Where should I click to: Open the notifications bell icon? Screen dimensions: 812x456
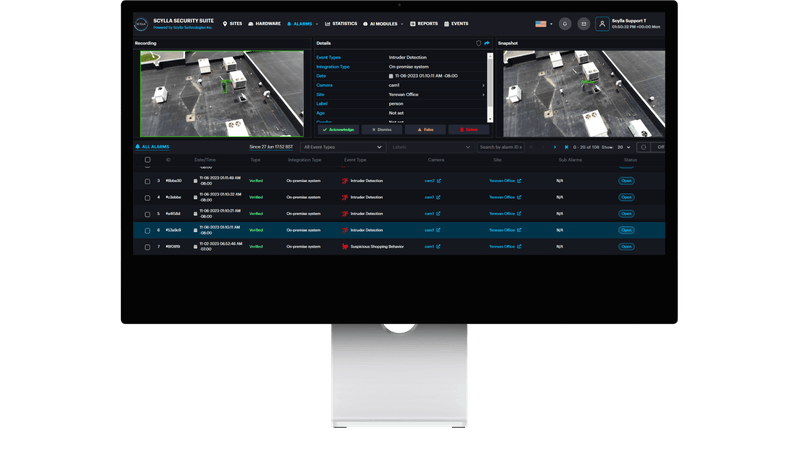[565, 24]
